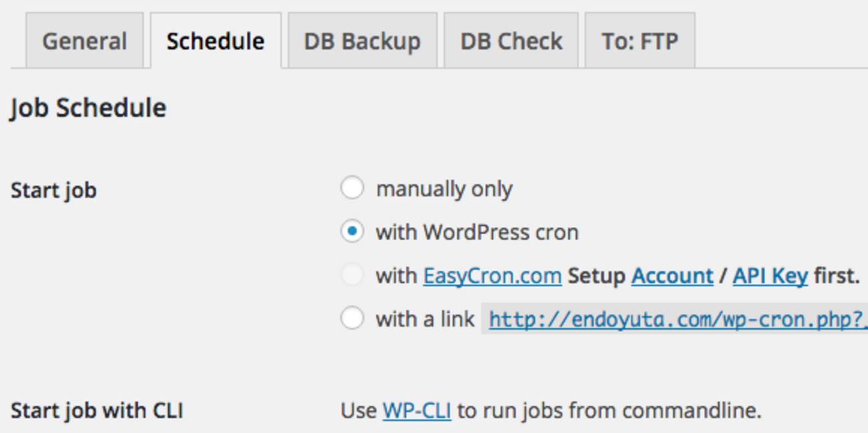The height and width of the screenshot is (433, 868).
Task: Click the 'with WordPress cron' label text
Action: coord(477,233)
